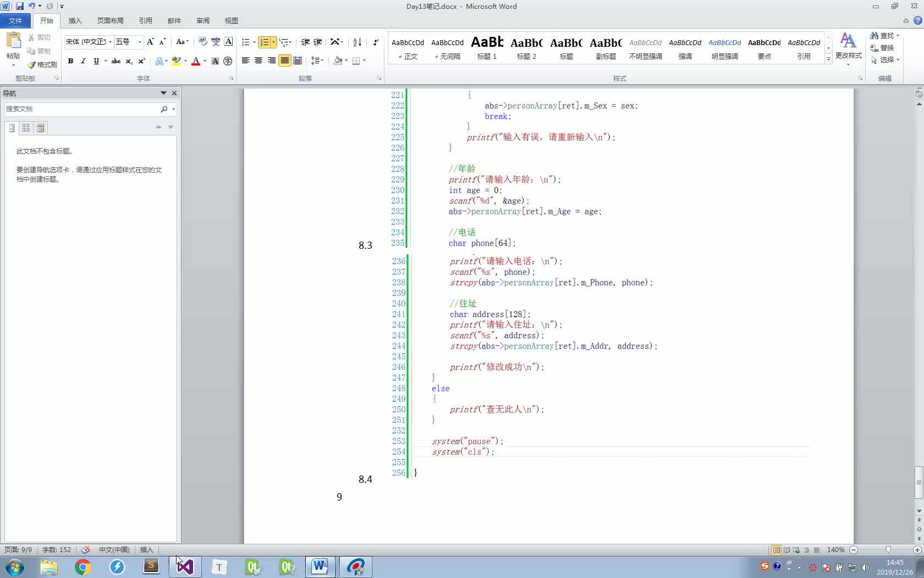924x578 pixels.
Task: Click the Center alignment icon
Action: coord(258,61)
